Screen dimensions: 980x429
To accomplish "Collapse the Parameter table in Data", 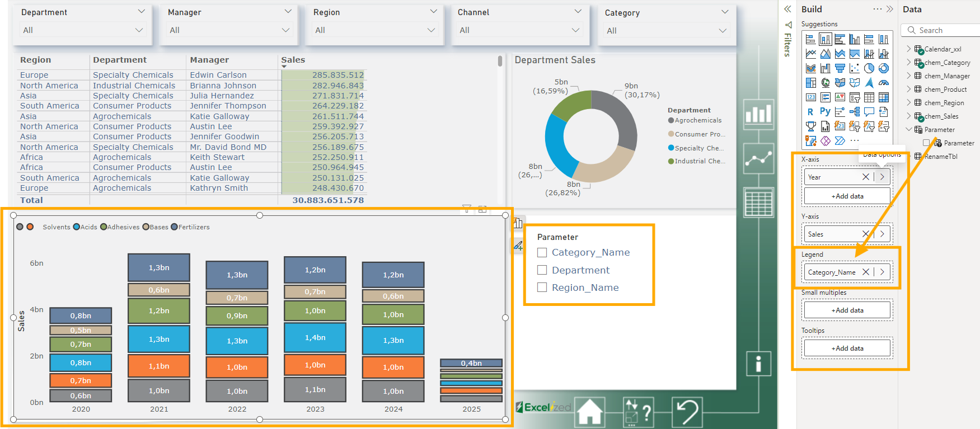I will click(x=908, y=129).
